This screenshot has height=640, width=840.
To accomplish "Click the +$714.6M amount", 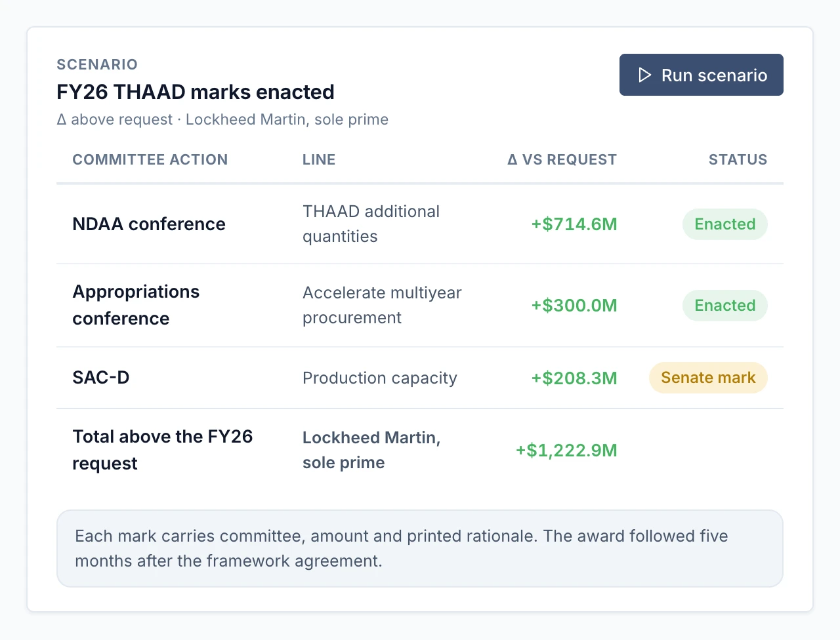I will (x=574, y=224).
